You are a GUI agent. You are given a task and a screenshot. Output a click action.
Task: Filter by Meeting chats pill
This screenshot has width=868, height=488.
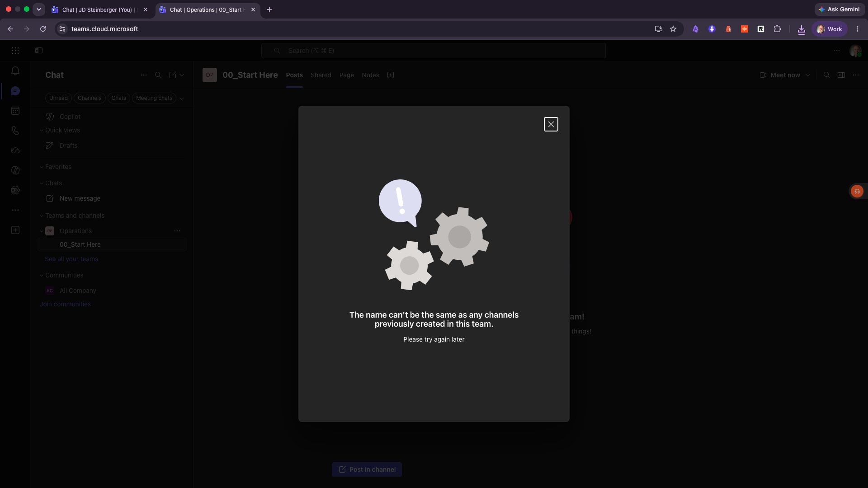click(x=154, y=98)
